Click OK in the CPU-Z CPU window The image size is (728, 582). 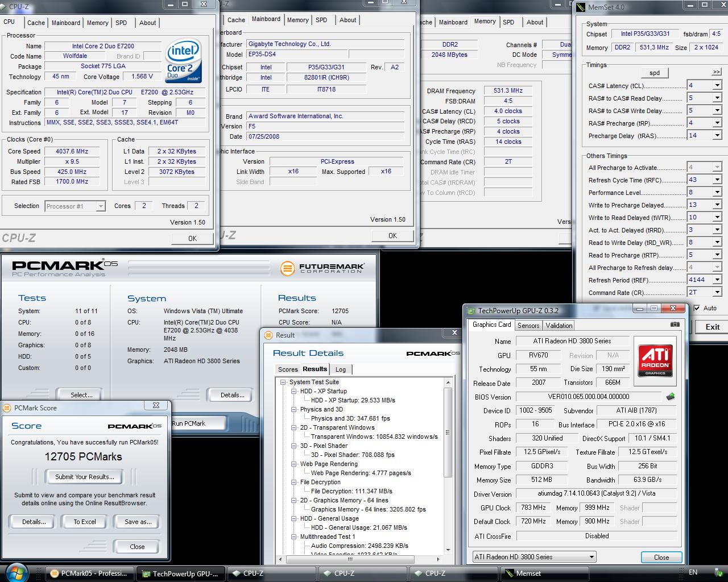point(193,238)
